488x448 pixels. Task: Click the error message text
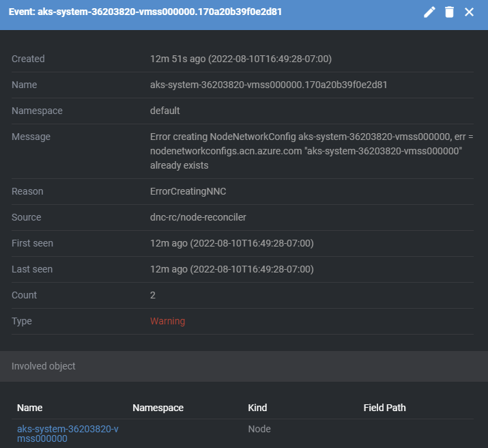pyautogui.click(x=311, y=151)
